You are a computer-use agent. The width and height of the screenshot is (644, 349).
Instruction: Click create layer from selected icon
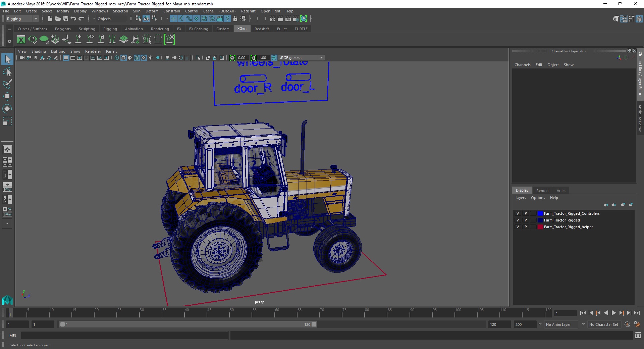(x=631, y=205)
